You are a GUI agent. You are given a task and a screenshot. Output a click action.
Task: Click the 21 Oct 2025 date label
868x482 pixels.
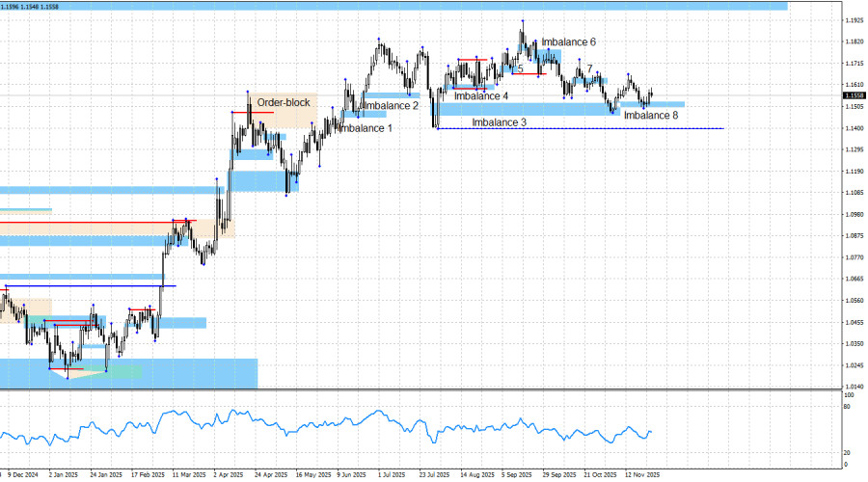pyautogui.click(x=600, y=475)
